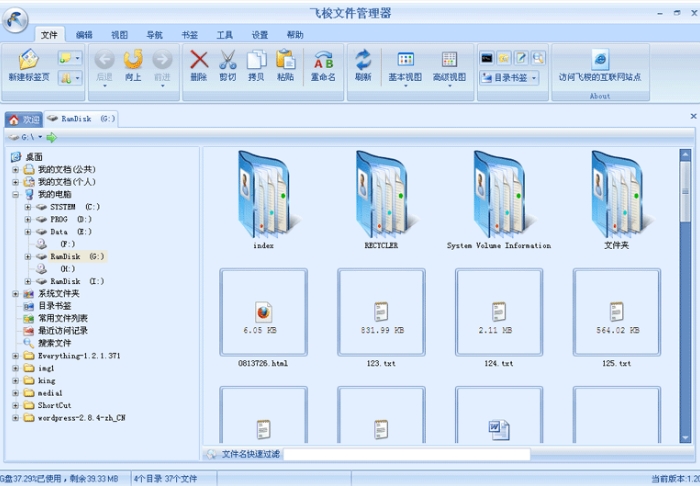Click the Copy (拷贝) icon
The width and height of the screenshot is (700, 486).
pyautogui.click(x=256, y=59)
